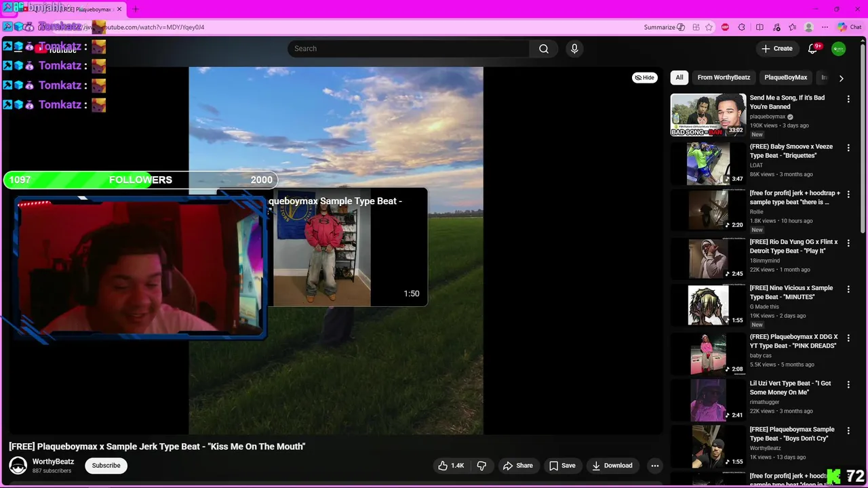The image size is (868, 488).
Task: Open options for PINK DREADS video
Action: (x=848, y=338)
